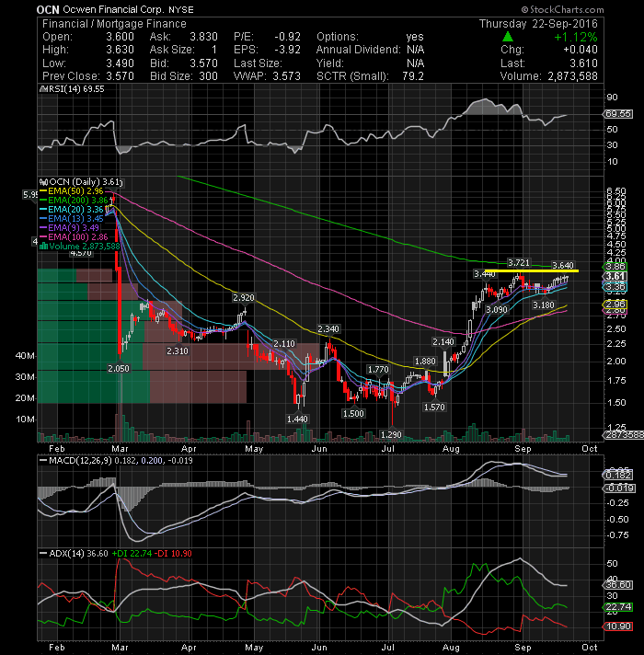Screen dimensions: 644x655
Task: Click the 0.182 tag on MACD axis
Action: pos(618,476)
